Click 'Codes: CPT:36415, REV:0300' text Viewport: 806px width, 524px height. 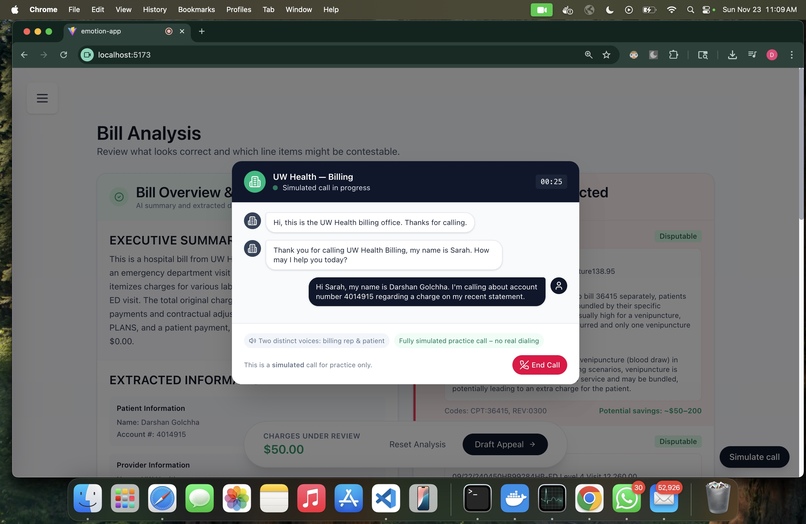coord(496,411)
